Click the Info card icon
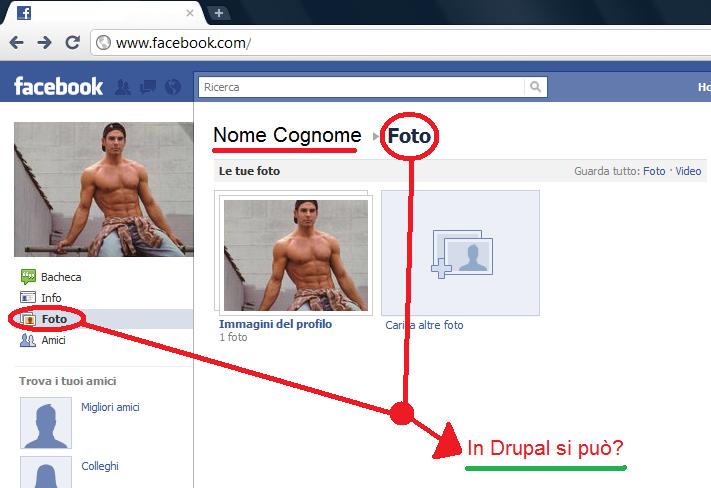Image resolution: width=711 pixels, height=488 pixels. (28, 298)
